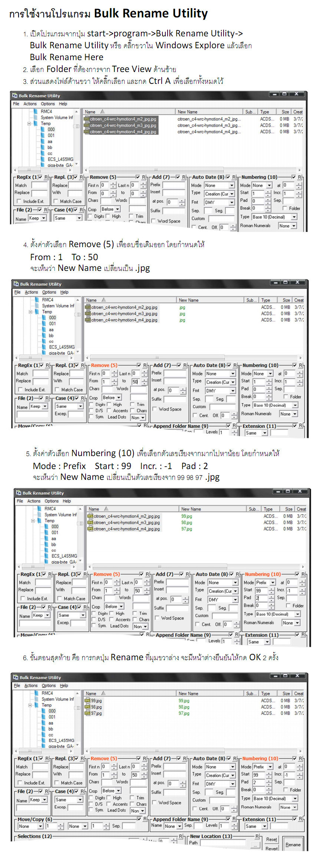
Task: Click the 98.jpg file icon in Name column
Action: [x=87, y=707]
